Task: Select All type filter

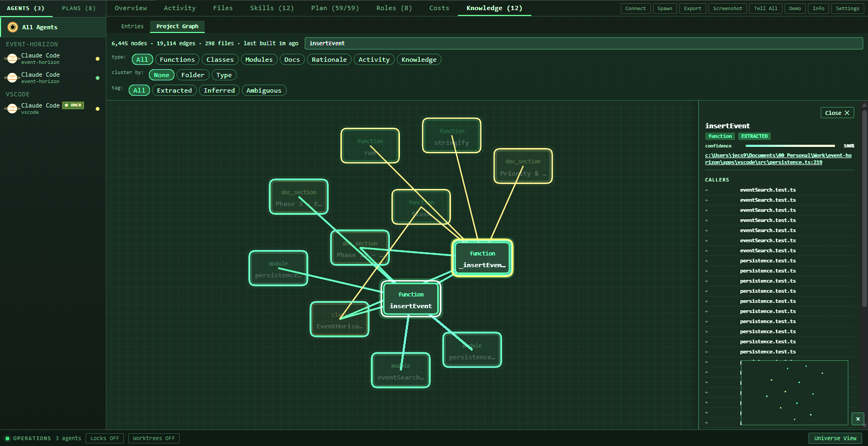Action: pyautogui.click(x=142, y=60)
